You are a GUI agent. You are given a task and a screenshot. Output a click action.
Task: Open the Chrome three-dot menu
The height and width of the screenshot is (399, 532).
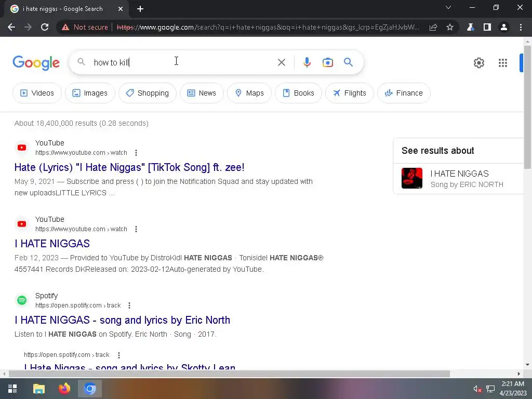[x=521, y=27]
